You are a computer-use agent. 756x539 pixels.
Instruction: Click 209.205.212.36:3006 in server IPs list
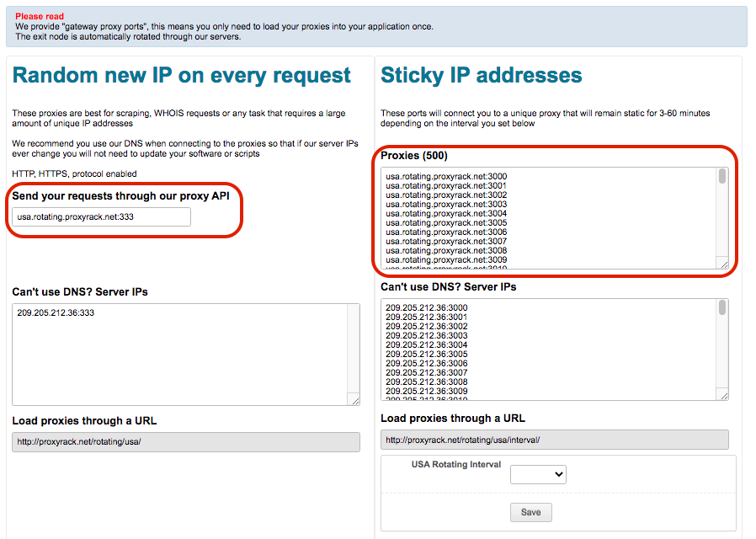pos(427,363)
